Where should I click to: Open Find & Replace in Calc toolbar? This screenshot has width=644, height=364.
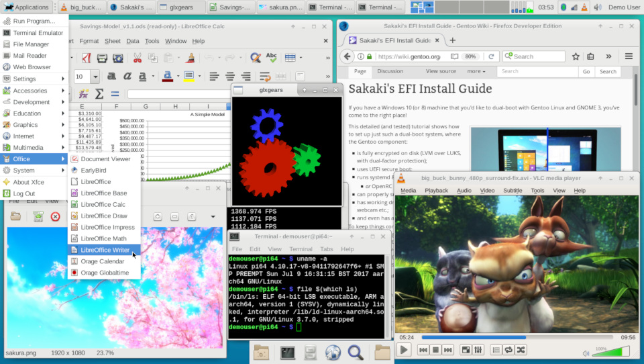pos(256,58)
